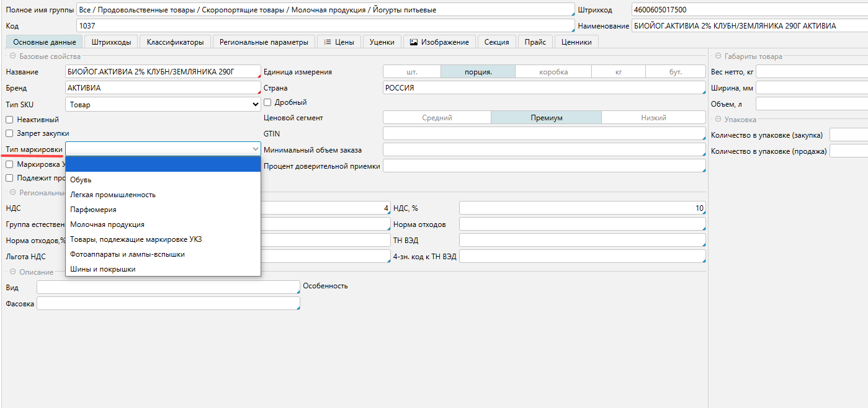
Task: Click the GTIN input field
Action: point(544,133)
